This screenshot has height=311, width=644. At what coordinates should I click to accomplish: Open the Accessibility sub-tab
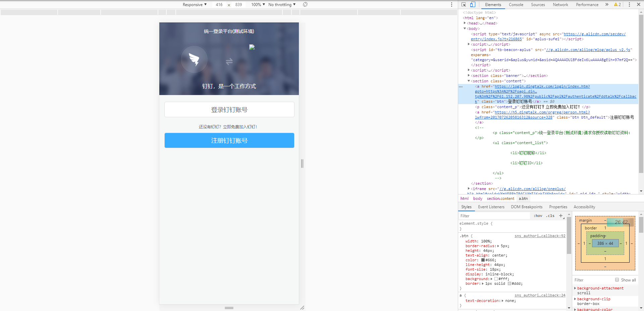(584, 207)
